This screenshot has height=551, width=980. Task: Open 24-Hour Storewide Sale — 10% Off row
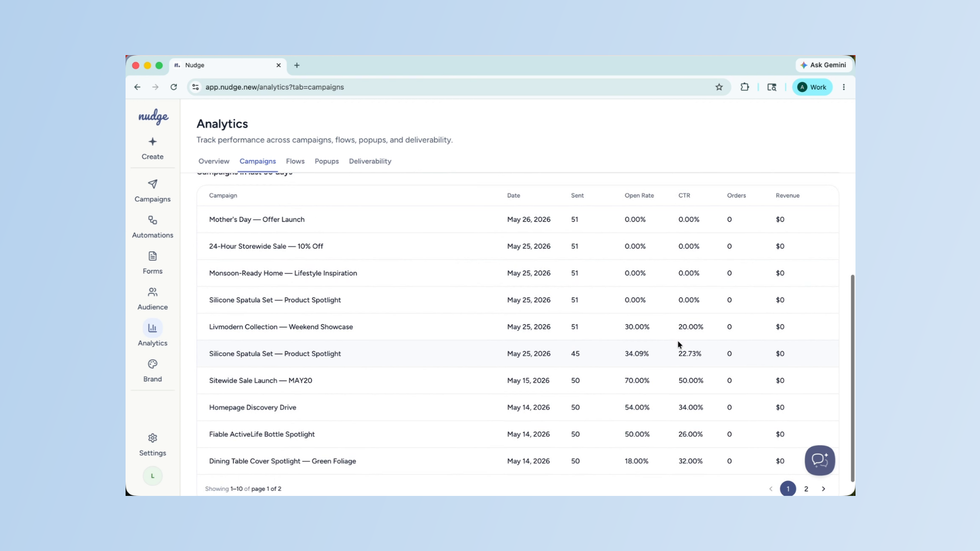pyautogui.click(x=518, y=246)
